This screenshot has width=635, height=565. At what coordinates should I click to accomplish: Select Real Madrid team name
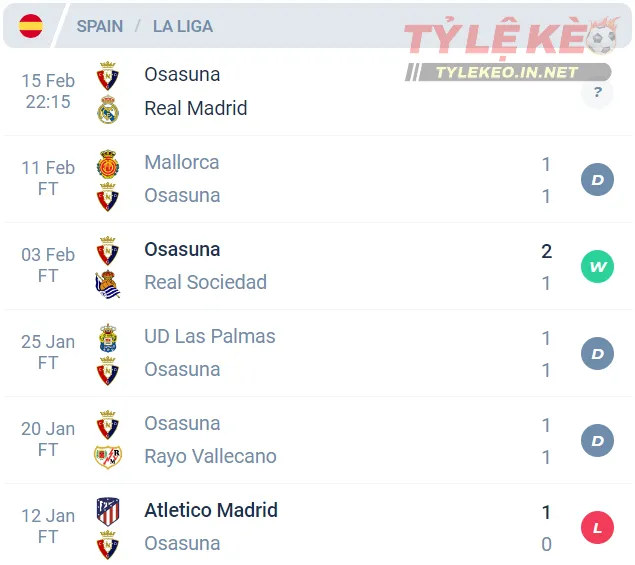195,108
